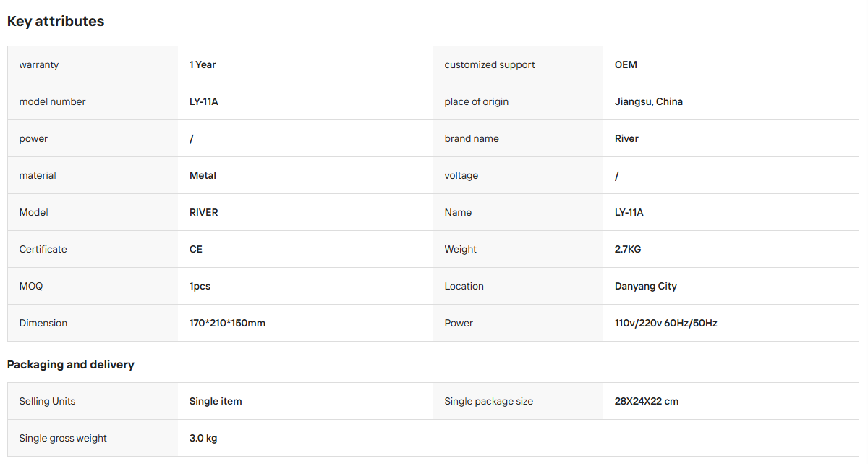Click the voltage attribute label
Image resolution: width=868 pixels, height=464 pixels.
461,175
